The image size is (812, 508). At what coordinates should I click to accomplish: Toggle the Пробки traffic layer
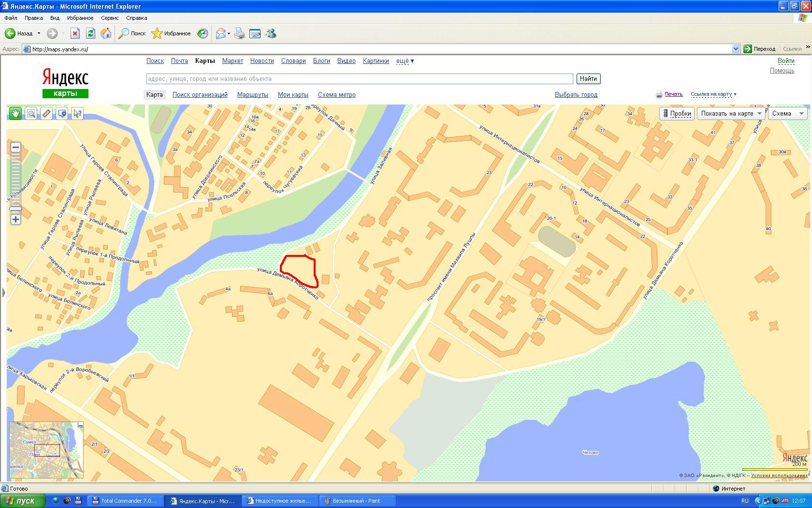click(x=677, y=114)
